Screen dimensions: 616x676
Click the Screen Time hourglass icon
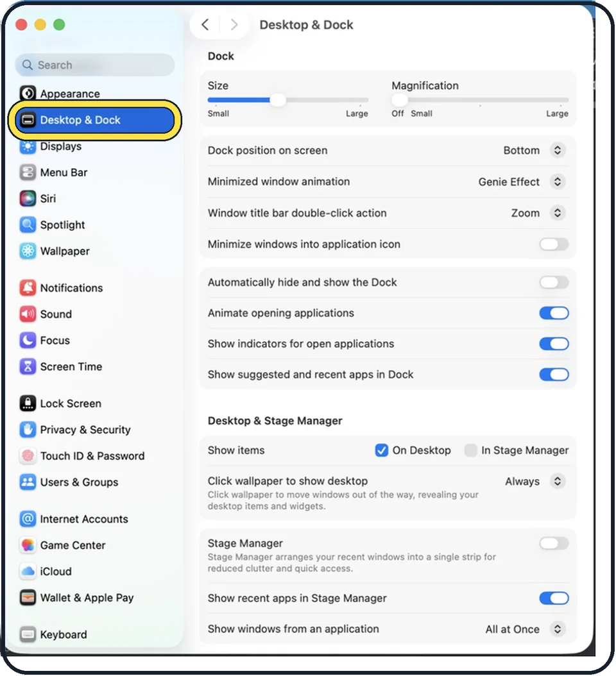point(28,366)
